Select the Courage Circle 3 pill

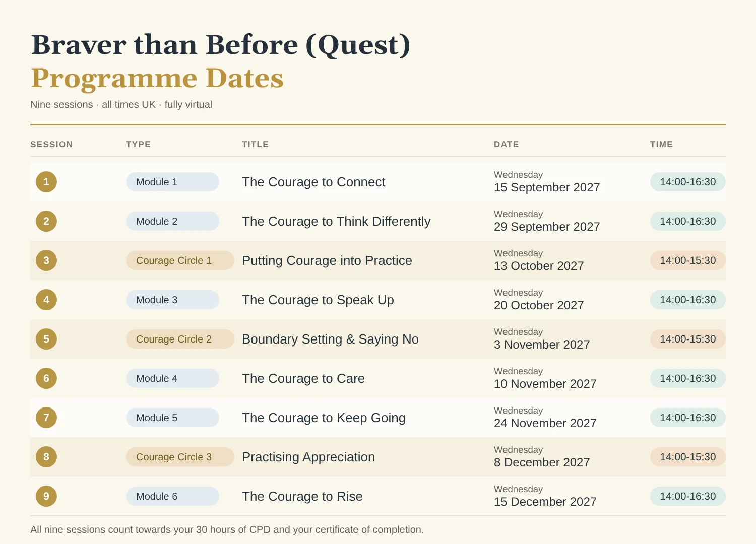(x=180, y=457)
